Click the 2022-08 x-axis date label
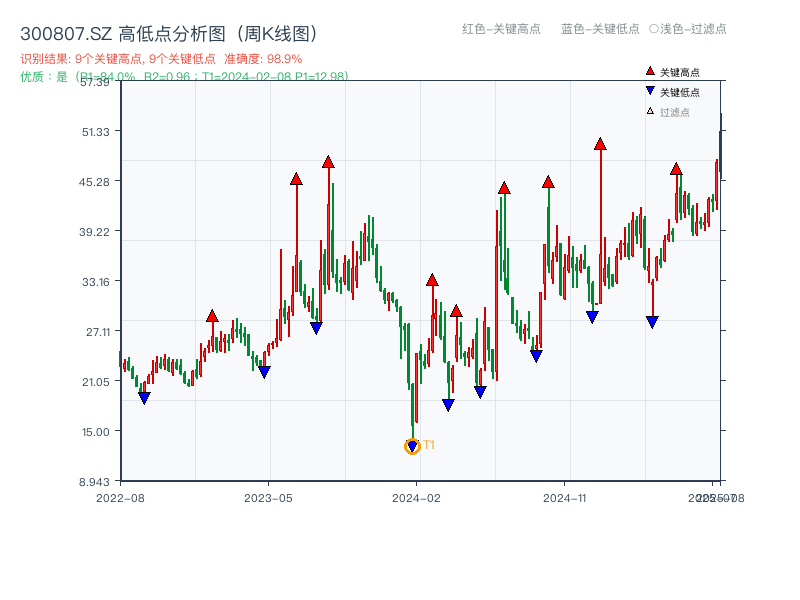The height and width of the screenshot is (600, 800). [120, 498]
